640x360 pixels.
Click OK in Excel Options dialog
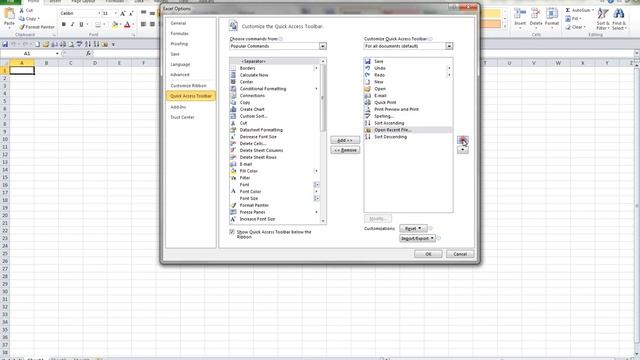(x=428, y=254)
